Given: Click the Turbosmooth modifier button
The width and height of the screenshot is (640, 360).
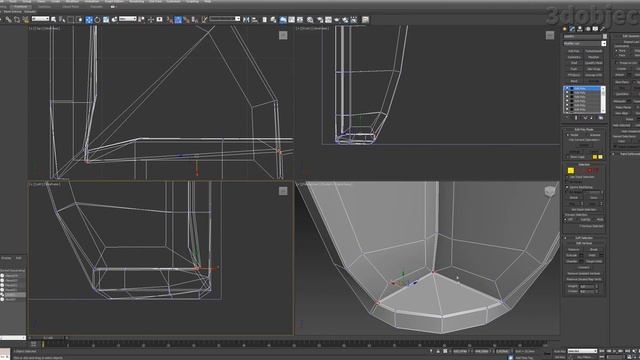Looking at the screenshot, I should pos(594,51).
